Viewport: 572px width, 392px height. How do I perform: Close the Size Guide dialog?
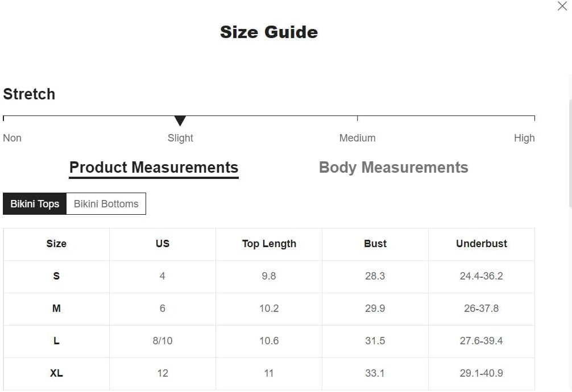coord(562,6)
